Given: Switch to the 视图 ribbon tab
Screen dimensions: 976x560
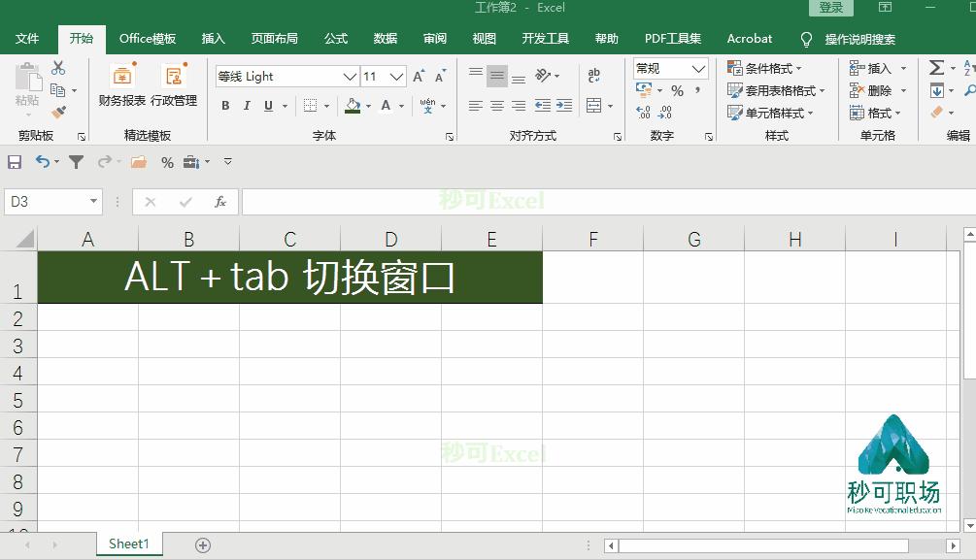Looking at the screenshot, I should (x=484, y=39).
